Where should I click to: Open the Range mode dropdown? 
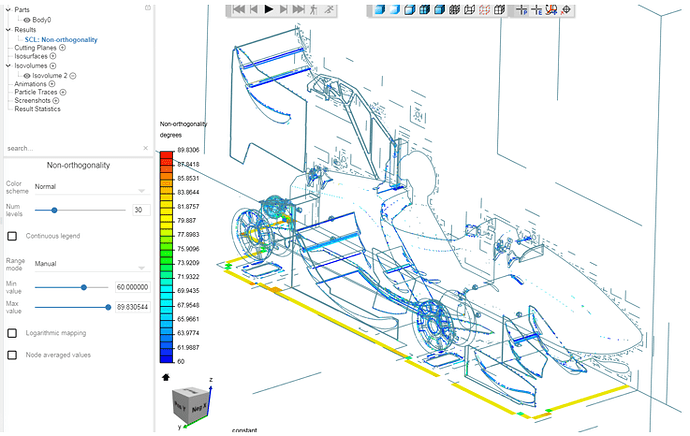92,264
